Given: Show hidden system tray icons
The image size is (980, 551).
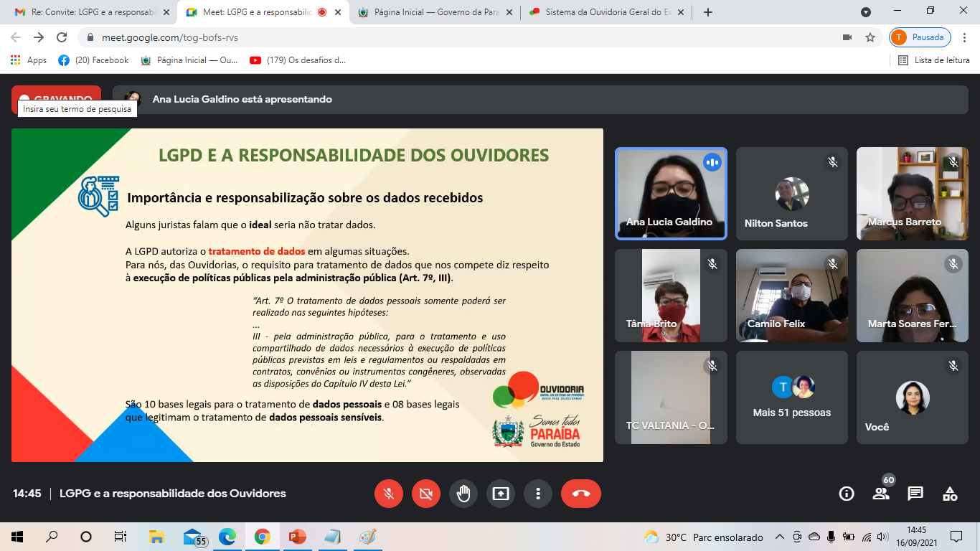Looking at the screenshot, I should pos(780,537).
